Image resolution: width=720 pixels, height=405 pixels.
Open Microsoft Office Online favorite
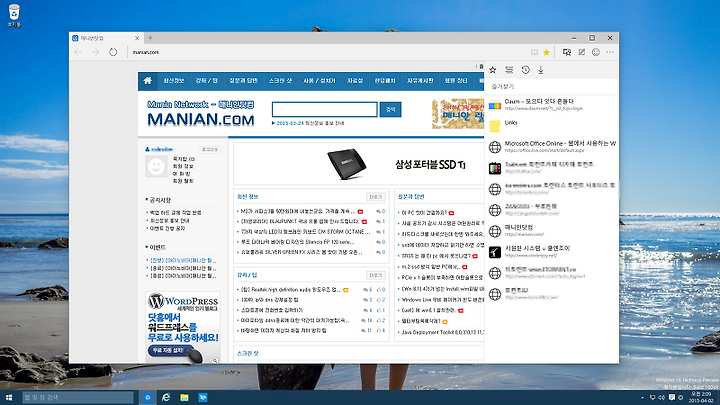[551, 146]
